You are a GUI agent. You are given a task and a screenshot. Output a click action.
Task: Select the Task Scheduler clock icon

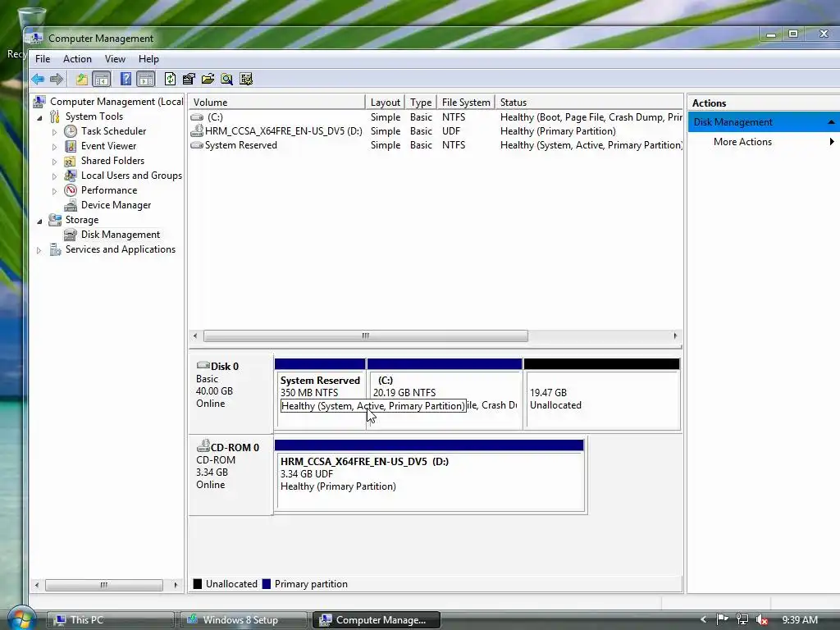click(71, 131)
